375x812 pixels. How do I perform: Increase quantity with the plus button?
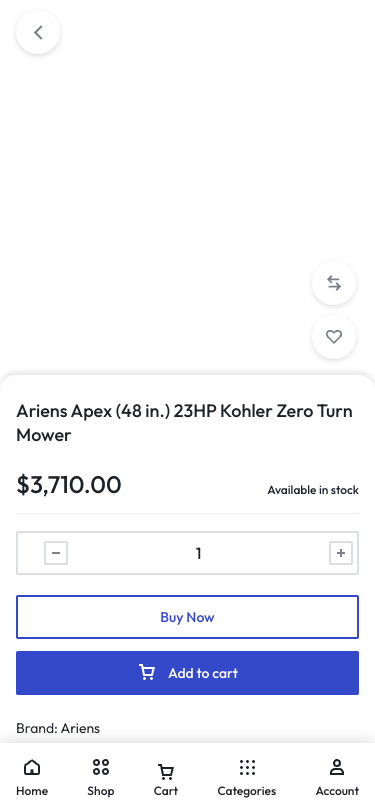(x=341, y=553)
